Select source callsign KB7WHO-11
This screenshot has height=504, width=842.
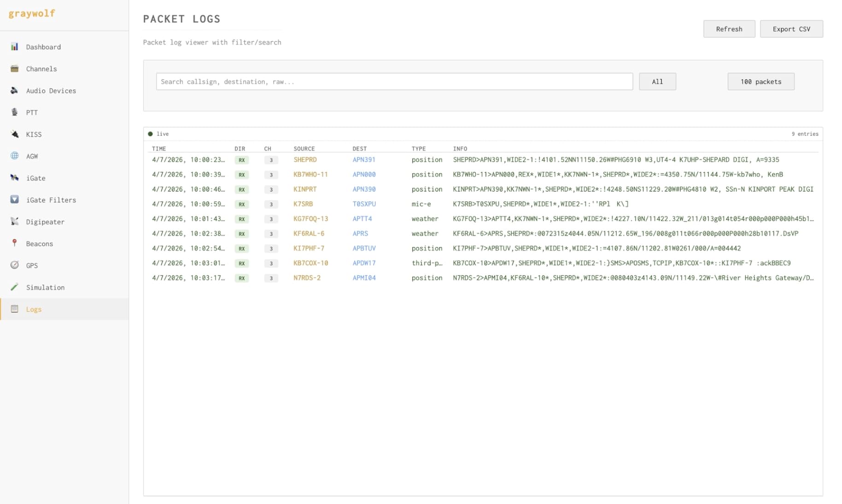(310, 175)
